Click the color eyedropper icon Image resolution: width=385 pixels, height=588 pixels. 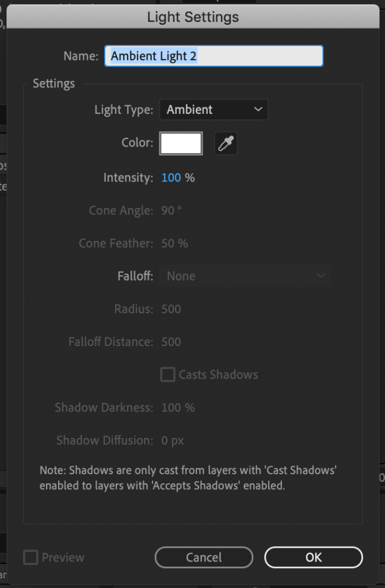coord(226,144)
